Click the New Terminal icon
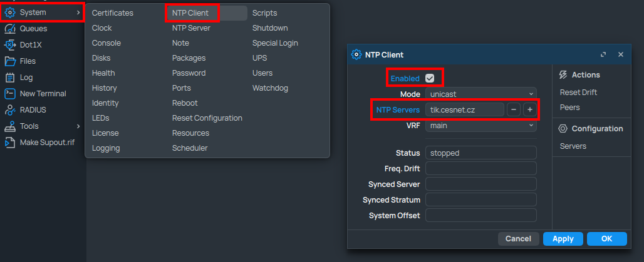This screenshot has height=262, width=644. coord(10,94)
